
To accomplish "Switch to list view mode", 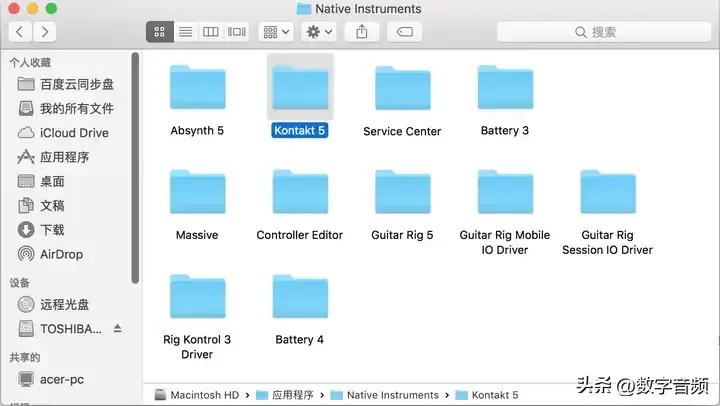I will 186,32.
